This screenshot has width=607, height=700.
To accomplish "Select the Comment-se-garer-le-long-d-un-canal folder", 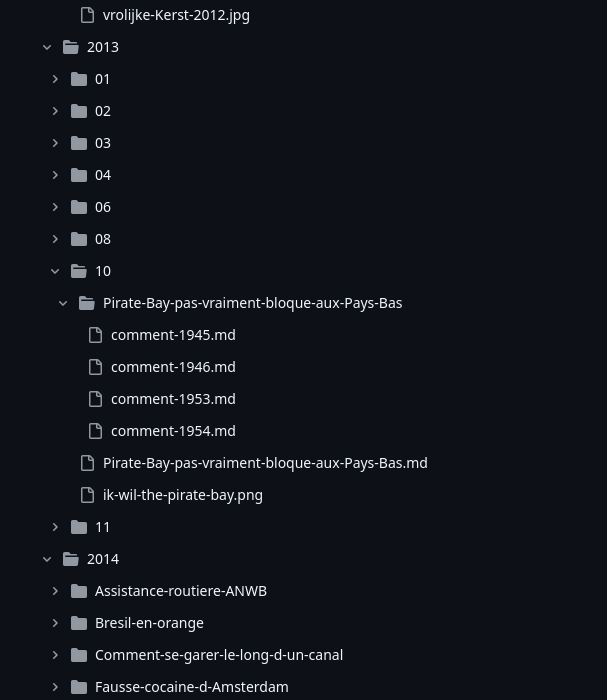I will tap(218, 655).
